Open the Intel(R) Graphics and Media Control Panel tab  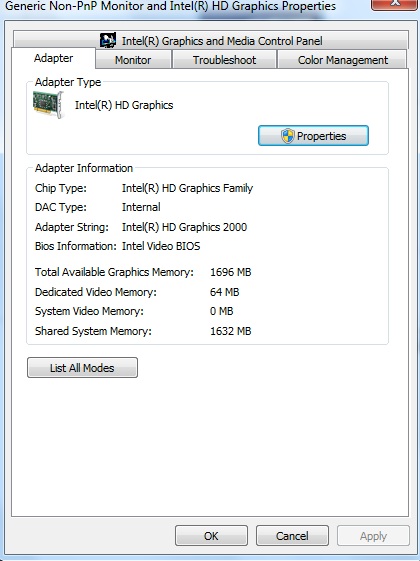[211, 40]
